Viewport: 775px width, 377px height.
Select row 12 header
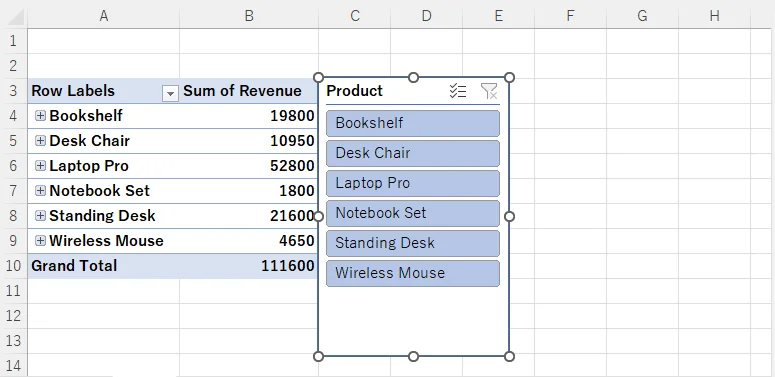13,316
